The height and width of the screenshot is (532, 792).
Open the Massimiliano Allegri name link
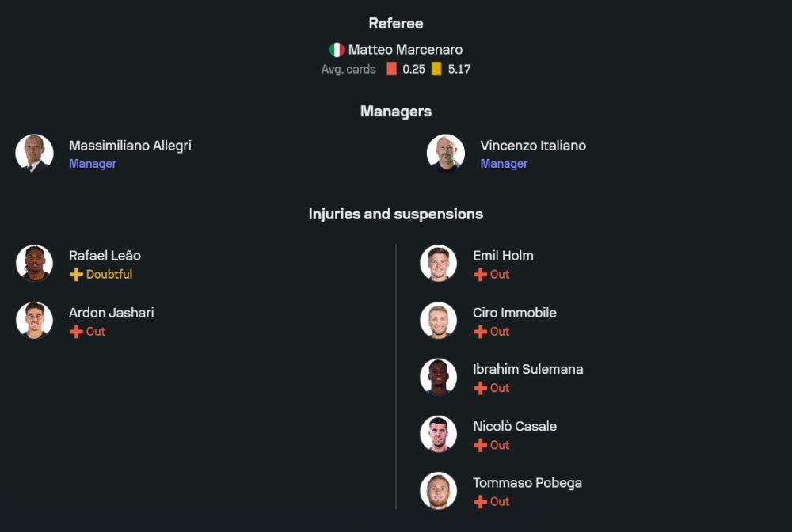pos(130,146)
